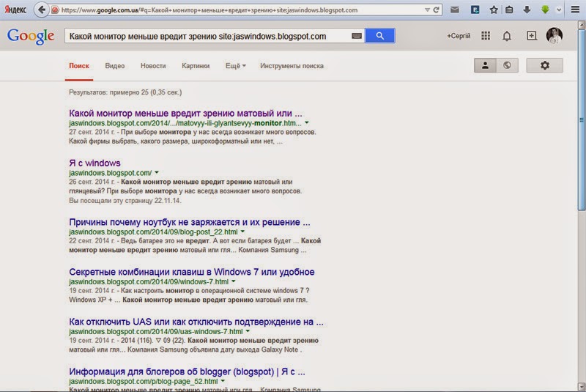Expand the Ещё dropdown menu

[x=235, y=66]
